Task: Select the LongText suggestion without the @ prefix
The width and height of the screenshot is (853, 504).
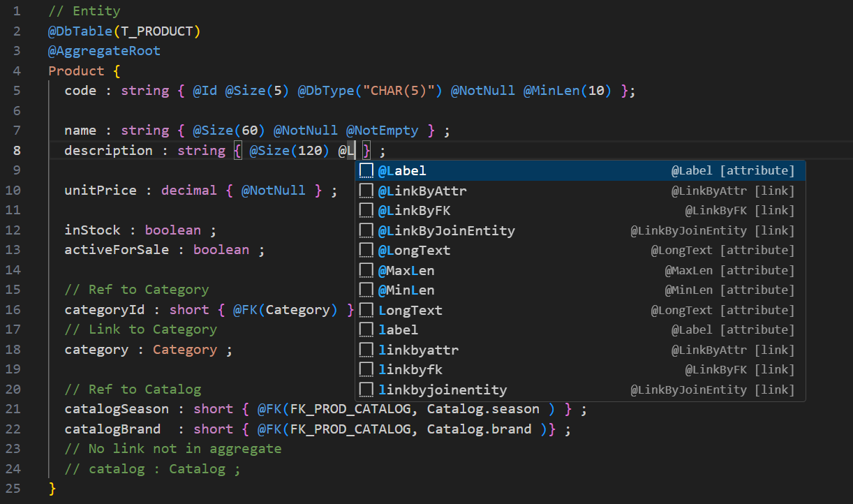Action: pyautogui.click(x=410, y=311)
